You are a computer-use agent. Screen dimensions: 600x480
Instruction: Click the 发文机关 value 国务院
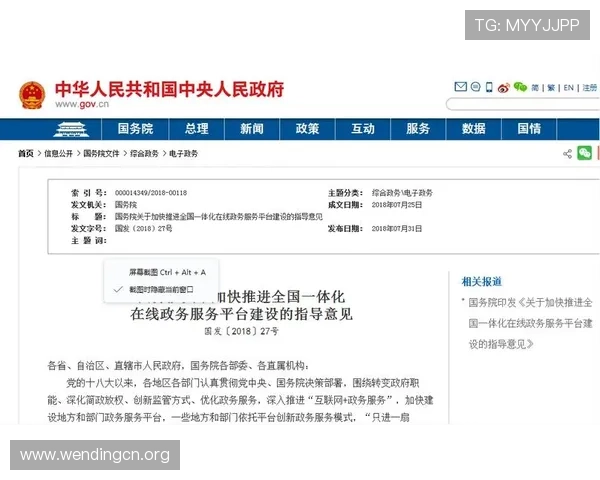pos(126,205)
